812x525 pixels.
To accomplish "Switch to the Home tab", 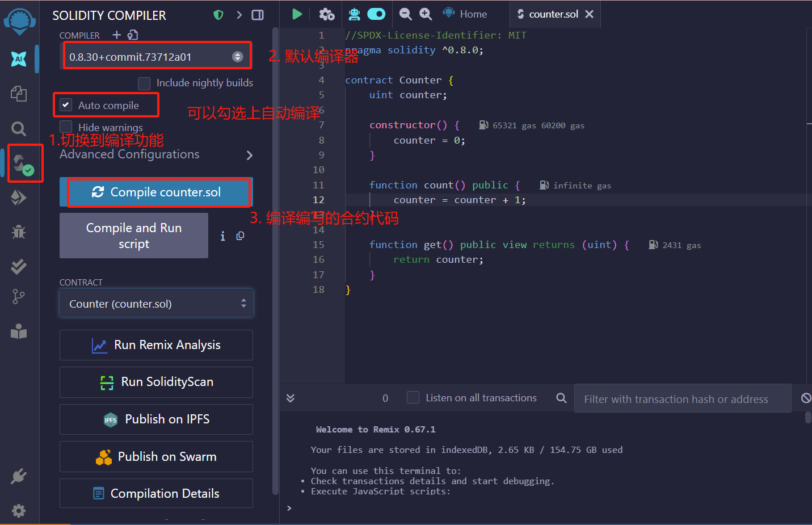I will (x=465, y=14).
